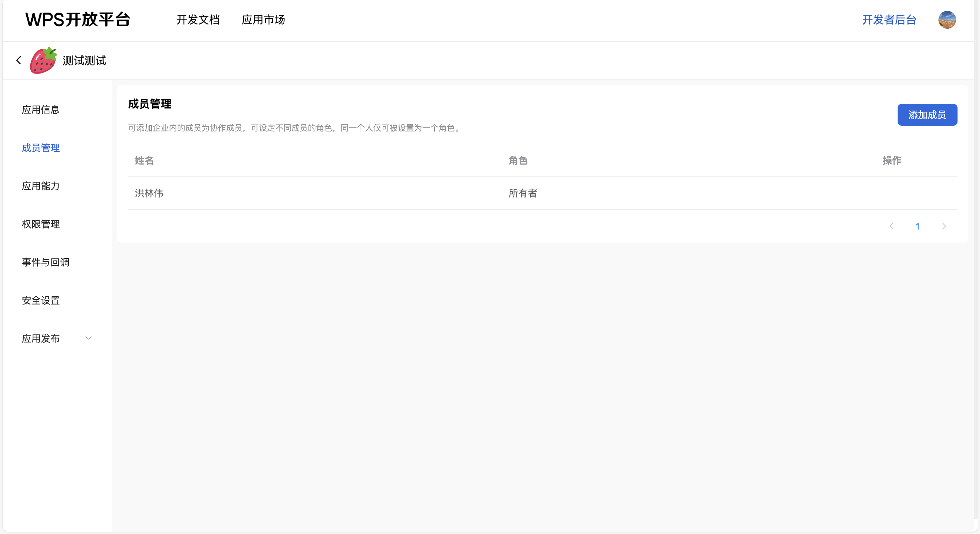The height and width of the screenshot is (534, 980).
Task: Expand the 应用发布 chevron
Action: click(x=88, y=339)
